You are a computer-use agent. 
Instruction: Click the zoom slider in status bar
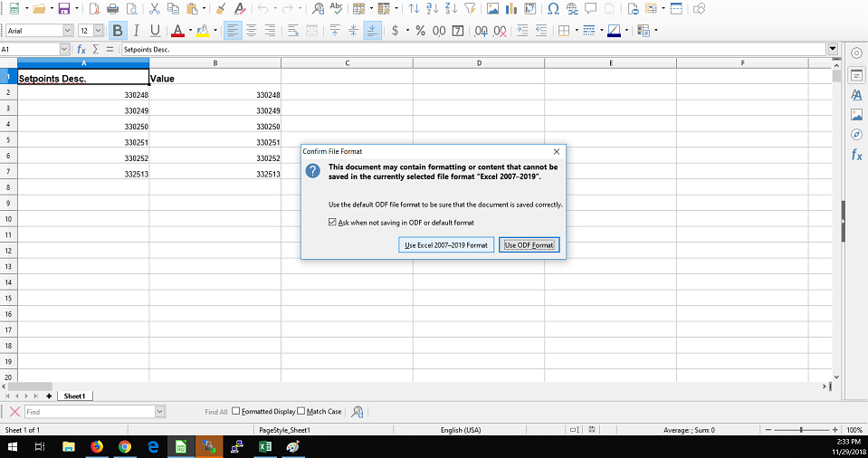pos(801,430)
